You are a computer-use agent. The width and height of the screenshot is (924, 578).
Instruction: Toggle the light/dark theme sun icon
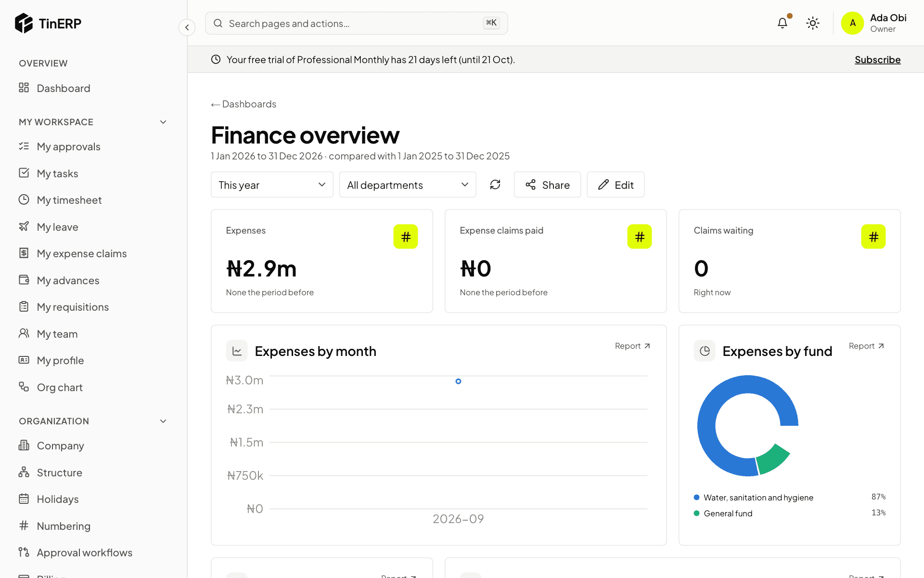[813, 23]
